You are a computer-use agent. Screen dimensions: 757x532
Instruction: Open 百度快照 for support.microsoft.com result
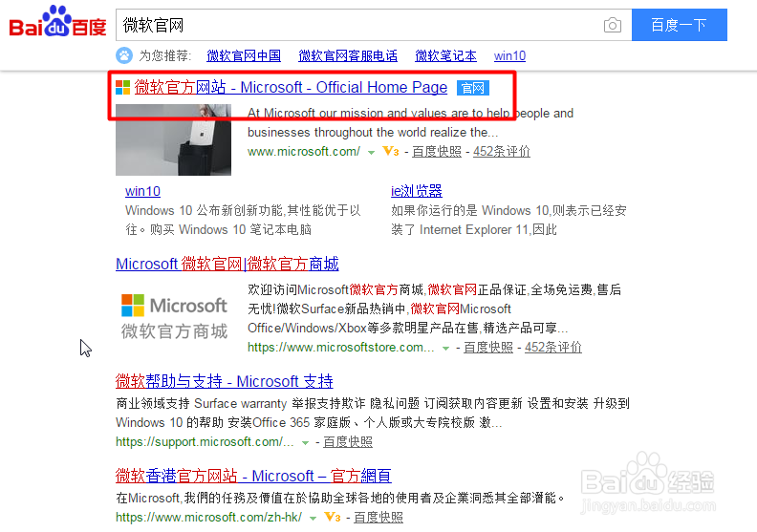(348, 442)
